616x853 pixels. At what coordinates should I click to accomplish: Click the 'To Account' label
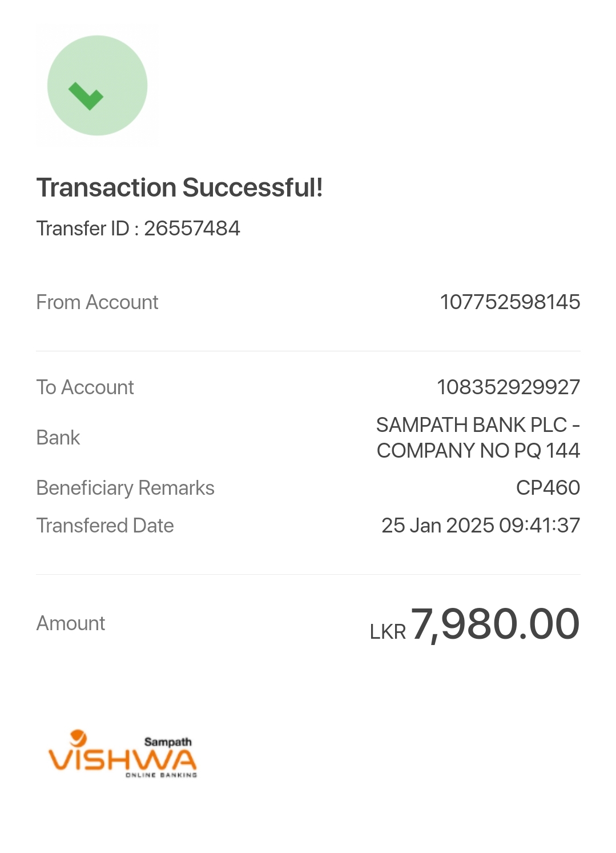[x=85, y=387]
